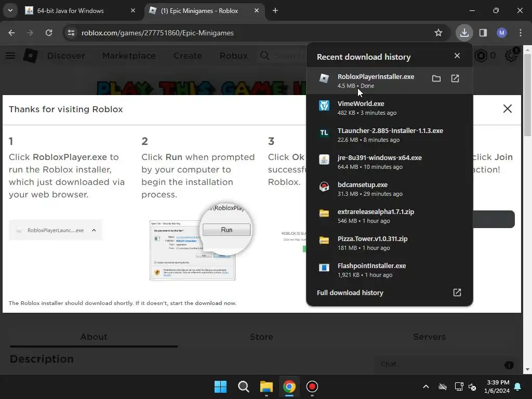
Task: Click the Chrome downloads toolbar icon
Action: coord(464,33)
